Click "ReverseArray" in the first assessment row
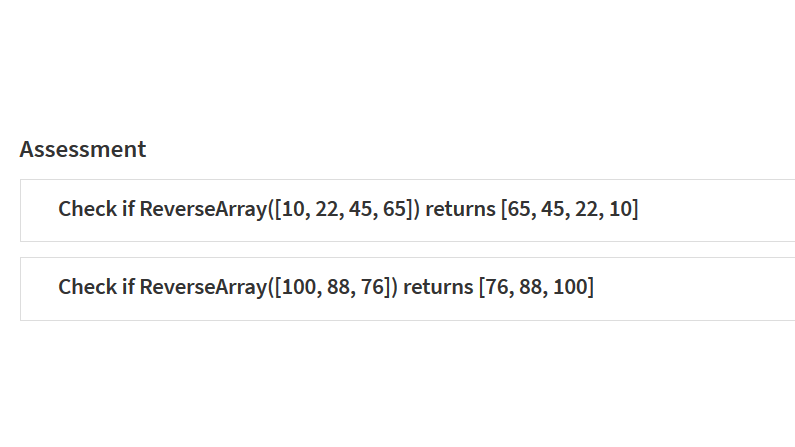 click(203, 209)
